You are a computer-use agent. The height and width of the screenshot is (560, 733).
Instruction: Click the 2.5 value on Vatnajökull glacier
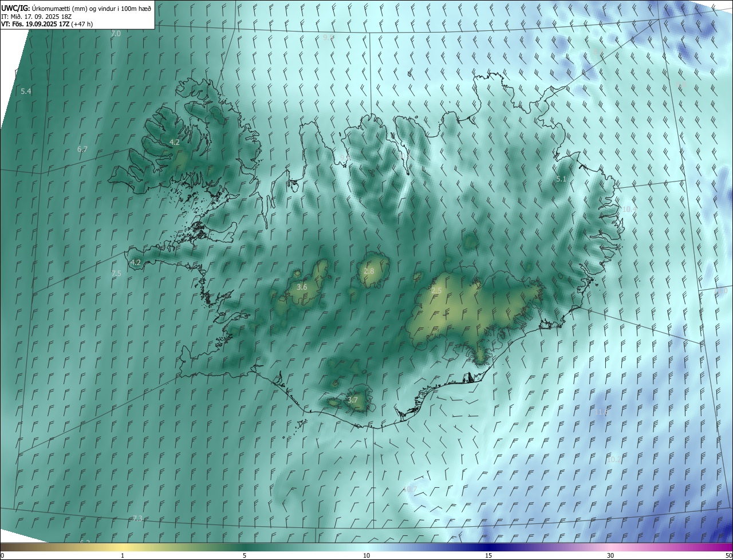pyautogui.click(x=436, y=291)
